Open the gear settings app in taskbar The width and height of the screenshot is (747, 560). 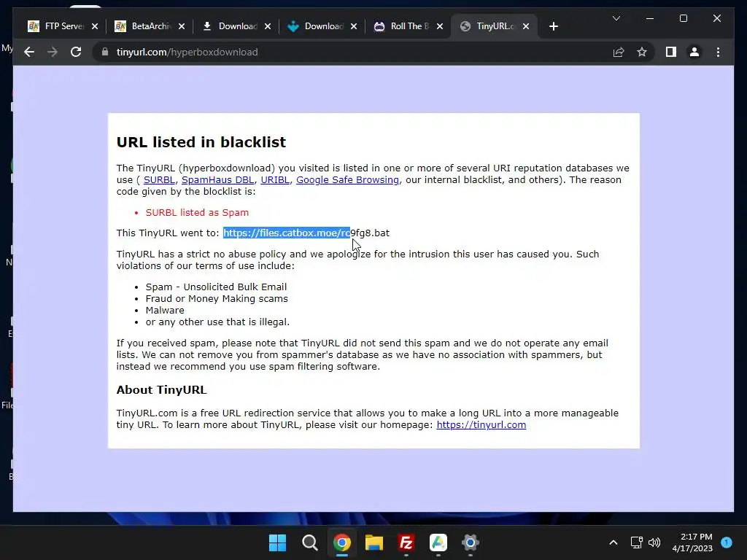pos(471,542)
